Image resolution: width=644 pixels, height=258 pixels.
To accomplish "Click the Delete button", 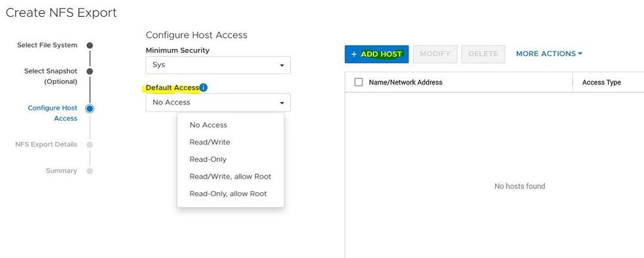I will click(x=483, y=54).
